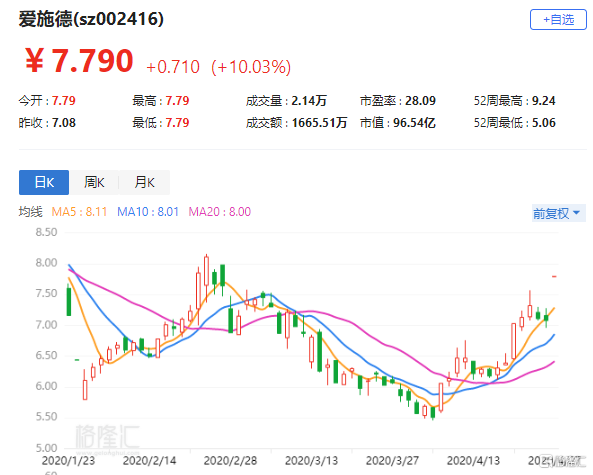Click the 均线 label
This screenshot has height=475, width=593.
click(31, 211)
